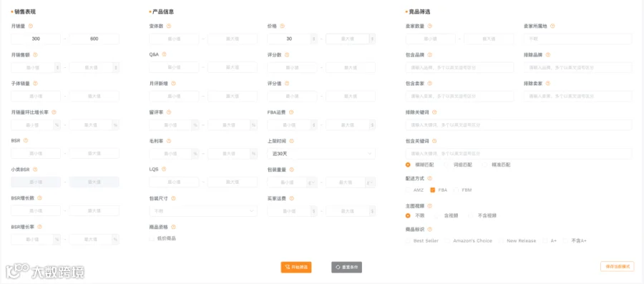
Task: Click help icon next to 评分值
Action: pyautogui.click(x=287, y=83)
